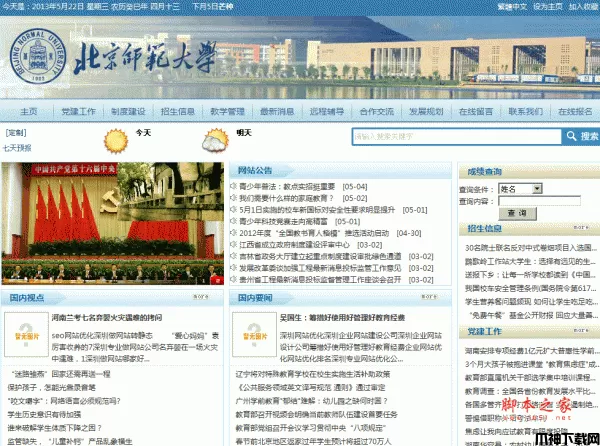The width and height of the screenshot is (600, 446).
Task: Click more link in 招生信息 sidebar panel
Action: point(581,227)
